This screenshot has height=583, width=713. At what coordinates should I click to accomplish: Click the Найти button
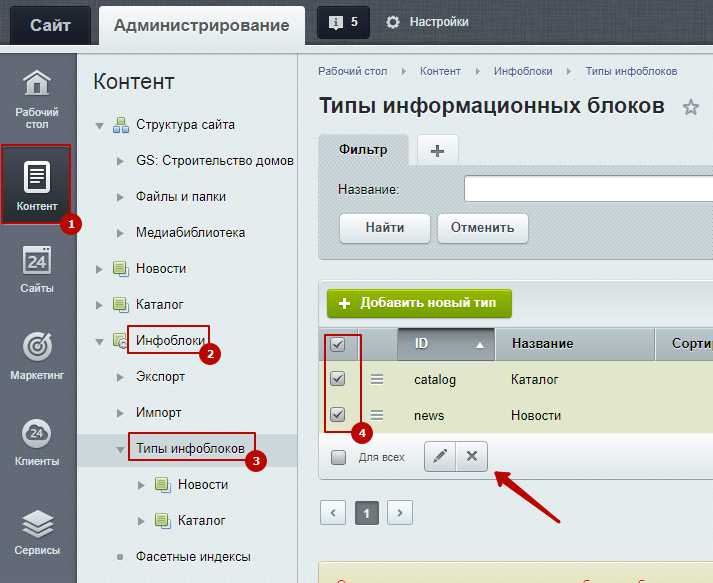385,228
